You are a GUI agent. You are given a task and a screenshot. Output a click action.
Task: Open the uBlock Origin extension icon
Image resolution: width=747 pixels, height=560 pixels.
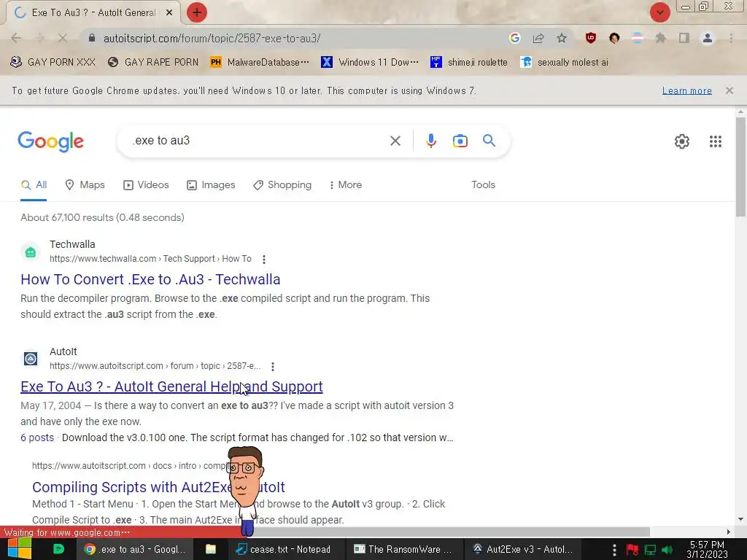(x=591, y=38)
